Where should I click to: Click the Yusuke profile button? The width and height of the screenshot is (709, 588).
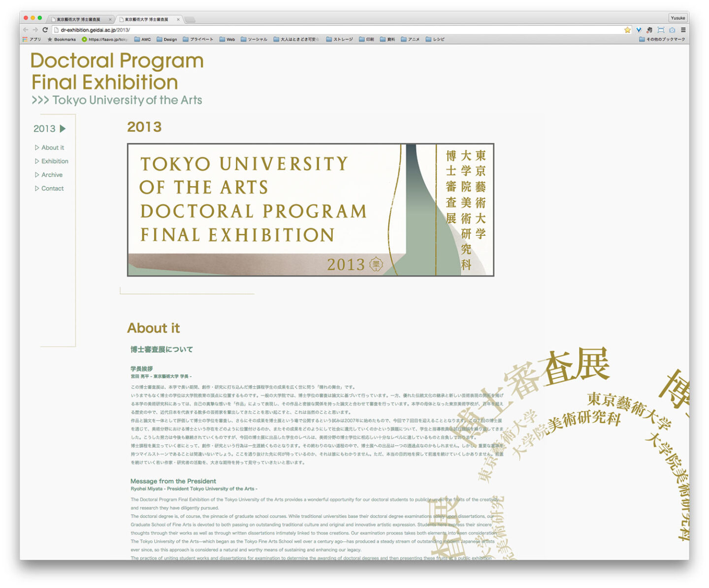(677, 18)
